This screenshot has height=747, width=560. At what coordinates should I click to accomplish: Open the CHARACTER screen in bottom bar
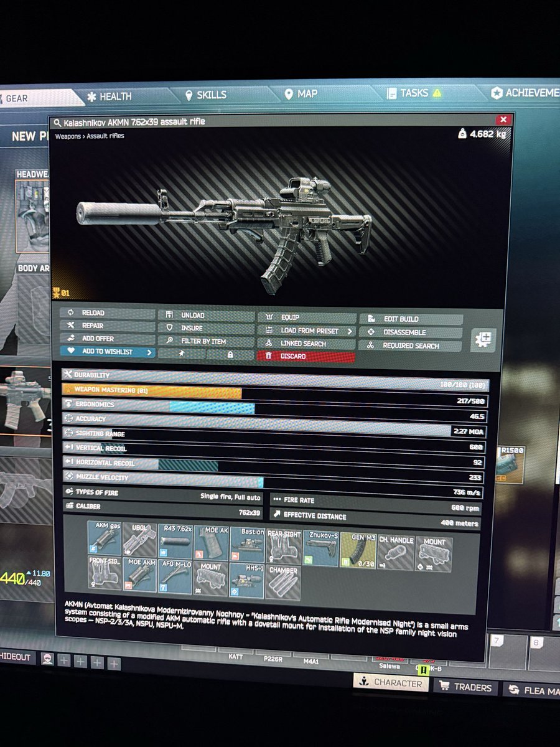tap(391, 682)
